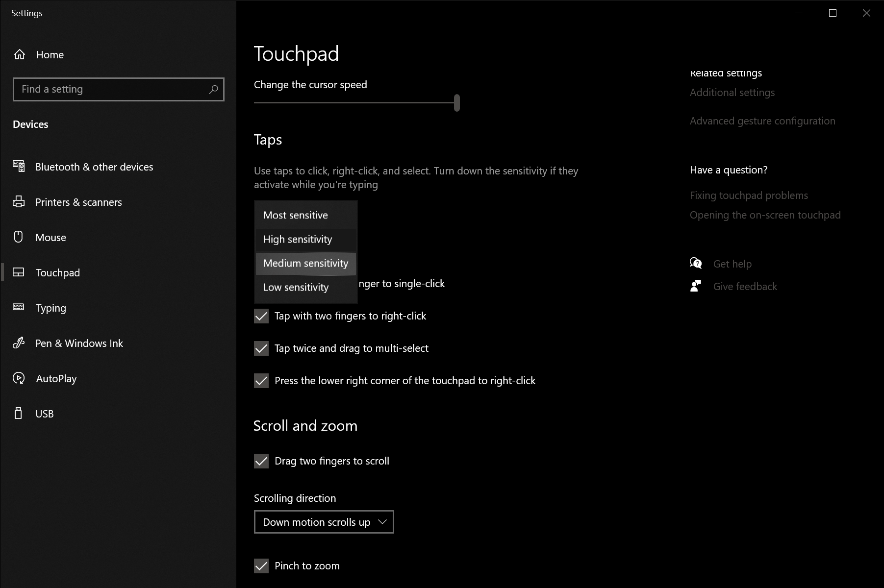Click the Touchpad icon in sidebar
This screenshot has height=588, width=884.
19,272
